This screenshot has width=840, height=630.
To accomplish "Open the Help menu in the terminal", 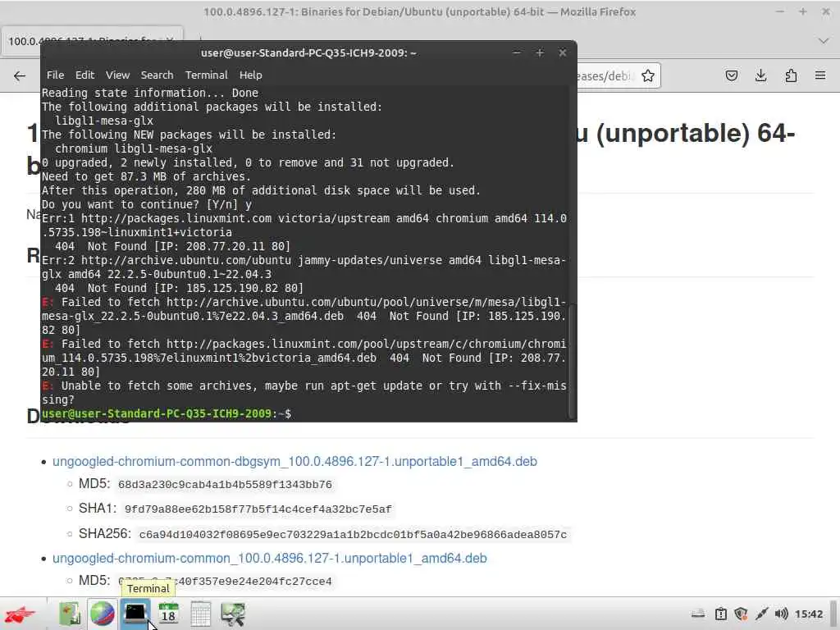I will click(250, 75).
